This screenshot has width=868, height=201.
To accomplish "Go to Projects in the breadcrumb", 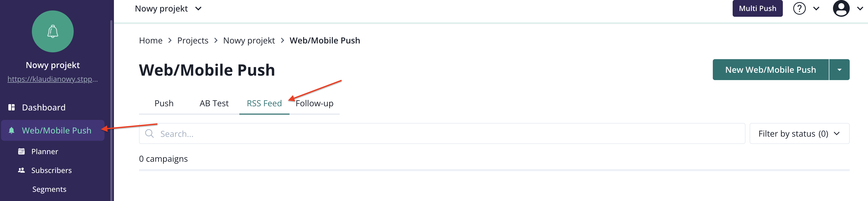I will 193,41.
